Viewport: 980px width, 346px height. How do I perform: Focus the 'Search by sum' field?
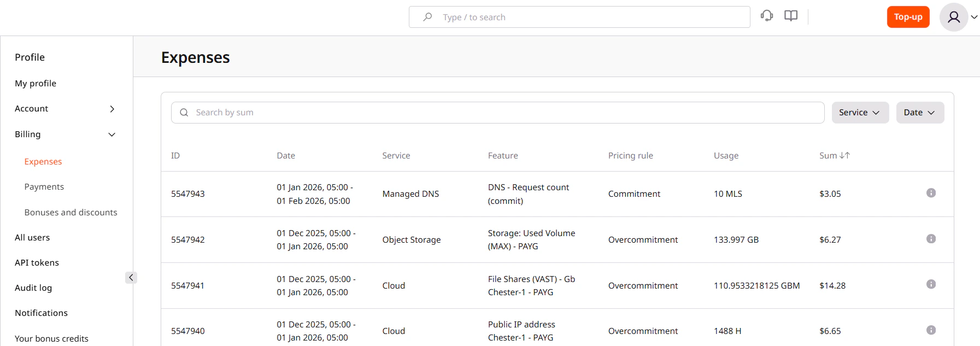[497, 112]
